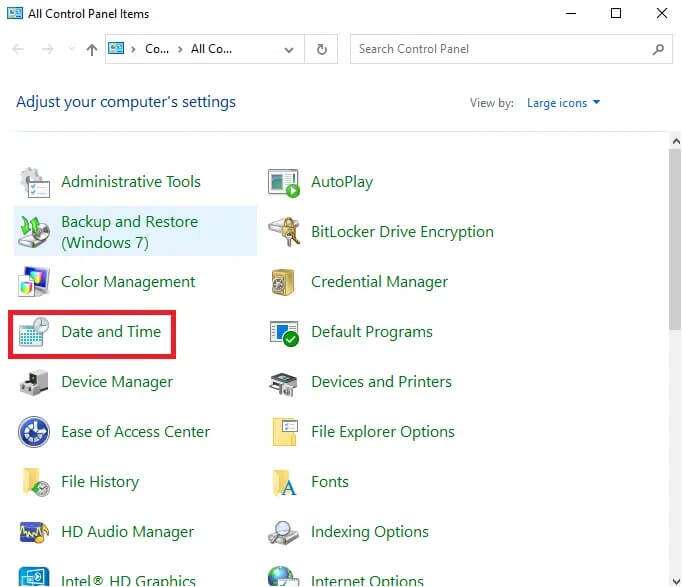Screen dimensions: 682x587
Task: Open Devices and Printers link
Action: coord(381,382)
